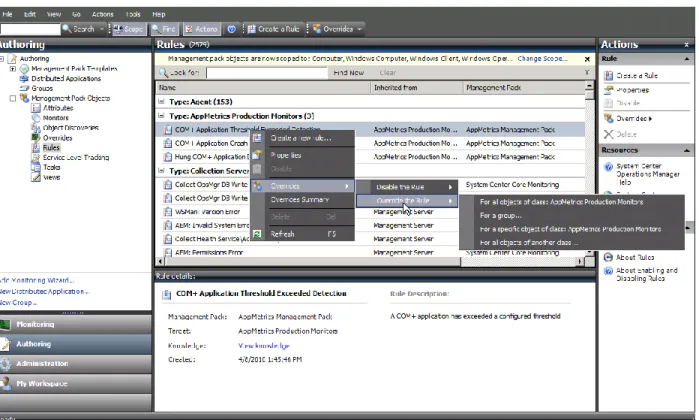
Task: Click the Find Now button
Action: (349, 73)
